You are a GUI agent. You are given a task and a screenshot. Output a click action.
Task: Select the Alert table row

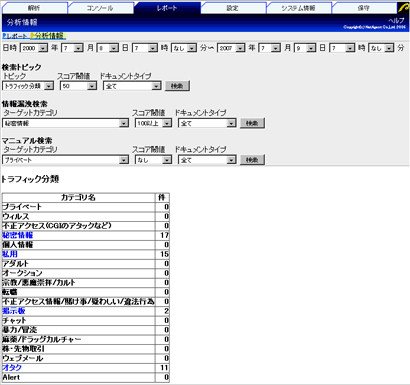[86, 377]
